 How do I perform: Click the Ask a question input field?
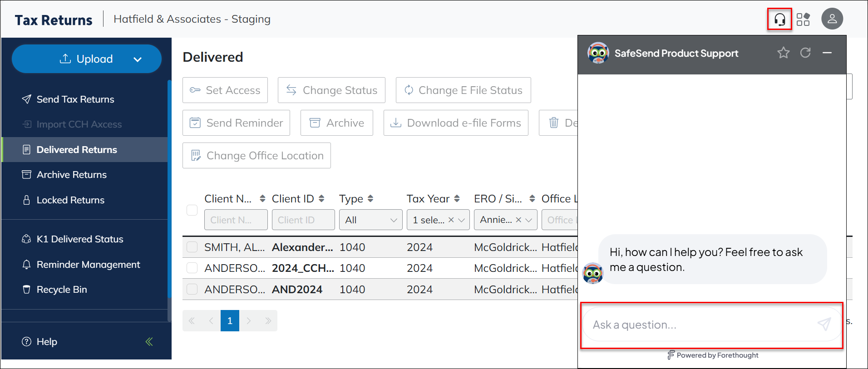click(699, 325)
